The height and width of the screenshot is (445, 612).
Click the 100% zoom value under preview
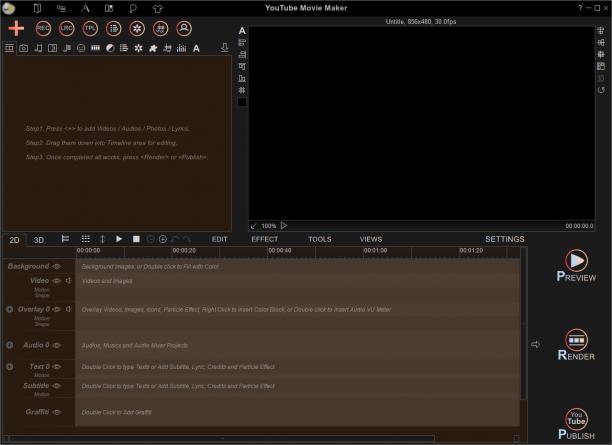[x=269, y=226]
